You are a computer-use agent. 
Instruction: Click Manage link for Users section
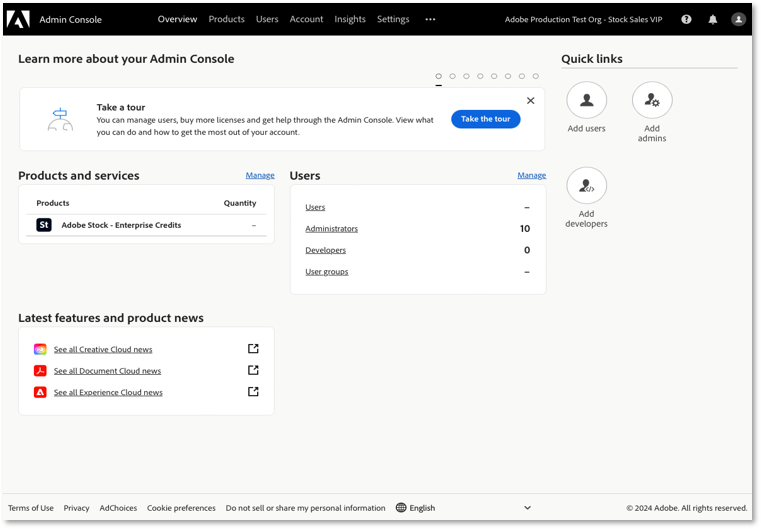(532, 175)
